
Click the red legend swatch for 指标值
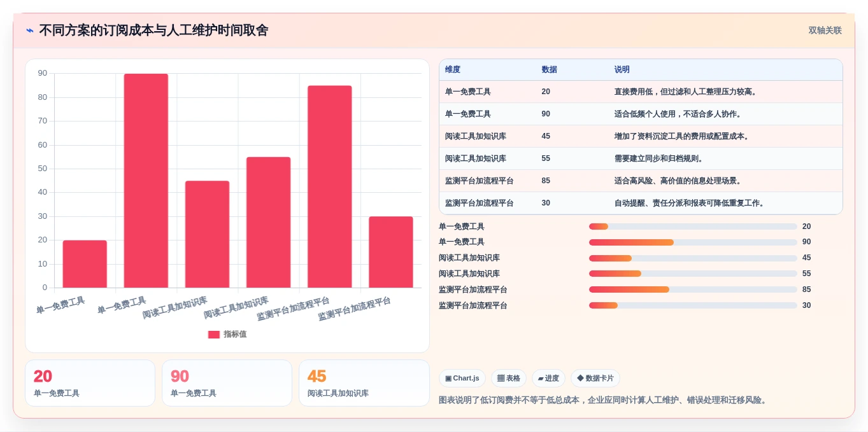tap(214, 334)
